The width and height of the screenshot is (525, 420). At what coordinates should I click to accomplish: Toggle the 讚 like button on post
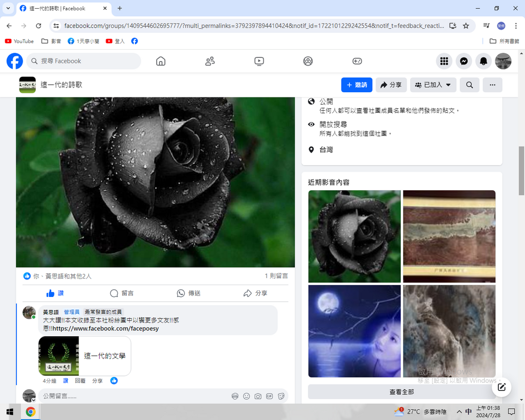coord(55,293)
